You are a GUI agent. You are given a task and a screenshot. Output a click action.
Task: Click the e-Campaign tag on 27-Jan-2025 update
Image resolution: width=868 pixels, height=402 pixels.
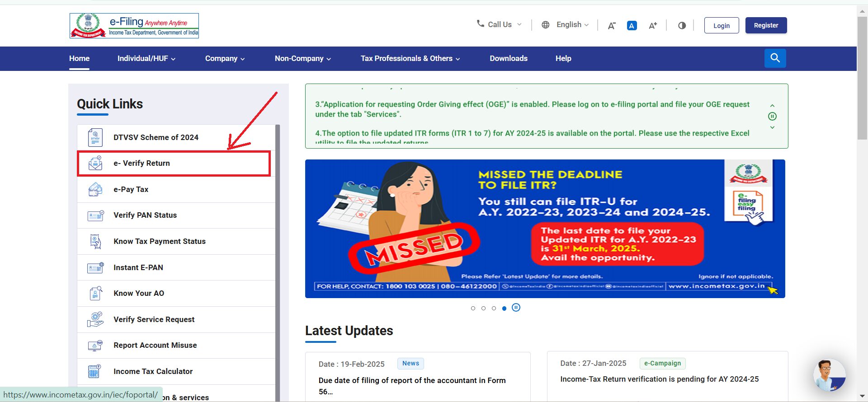click(x=662, y=363)
